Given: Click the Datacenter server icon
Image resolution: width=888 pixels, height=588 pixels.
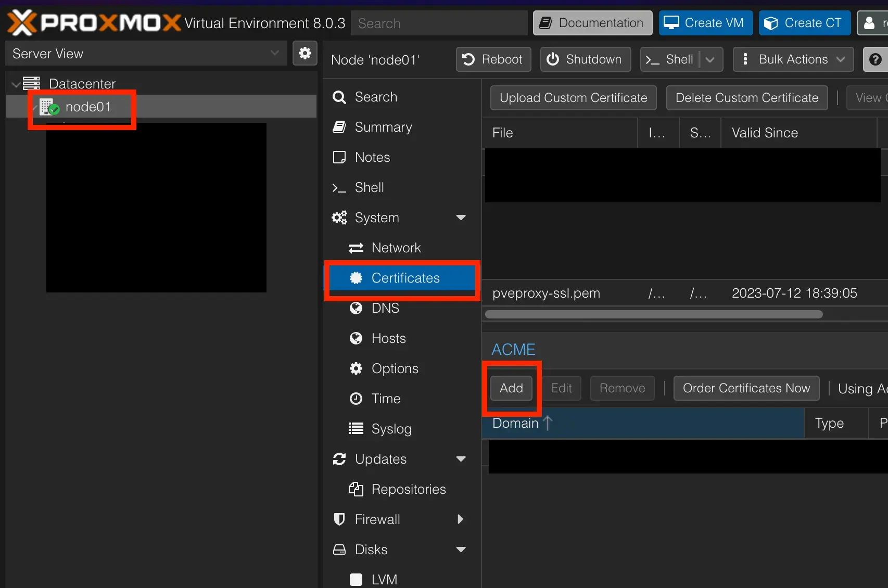Looking at the screenshot, I should [31, 83].
